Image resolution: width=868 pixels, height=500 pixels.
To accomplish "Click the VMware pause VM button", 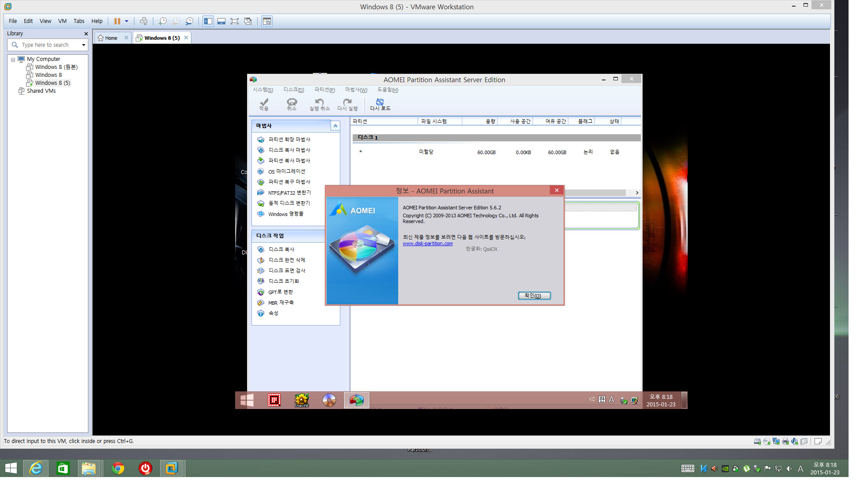I will point(117,21).
